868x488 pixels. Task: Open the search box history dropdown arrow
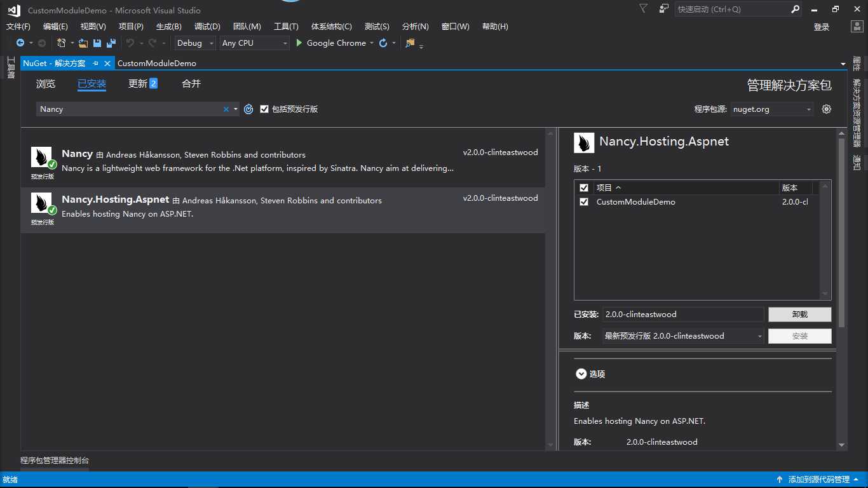tap(236, 109)
